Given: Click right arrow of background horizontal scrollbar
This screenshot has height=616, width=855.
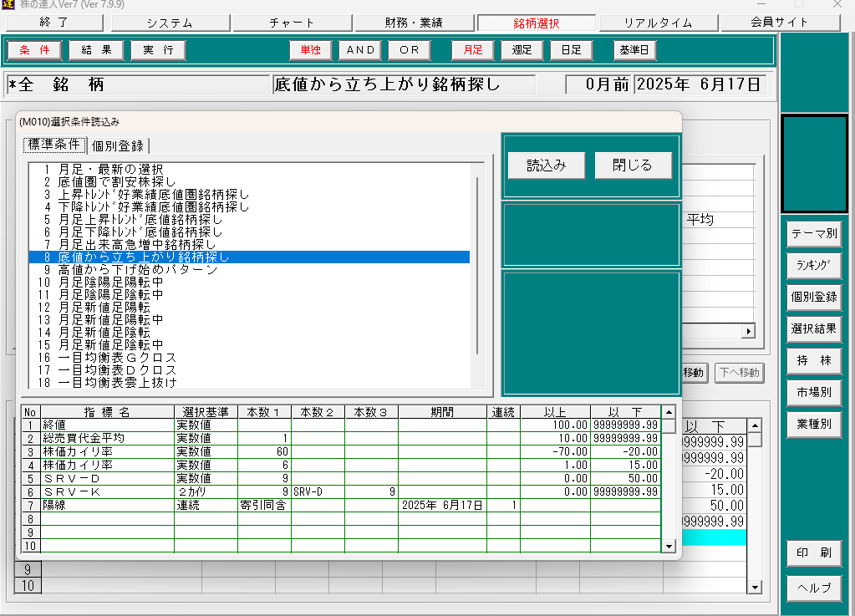Looking at the screenshot, I should [x=749, y=331].
